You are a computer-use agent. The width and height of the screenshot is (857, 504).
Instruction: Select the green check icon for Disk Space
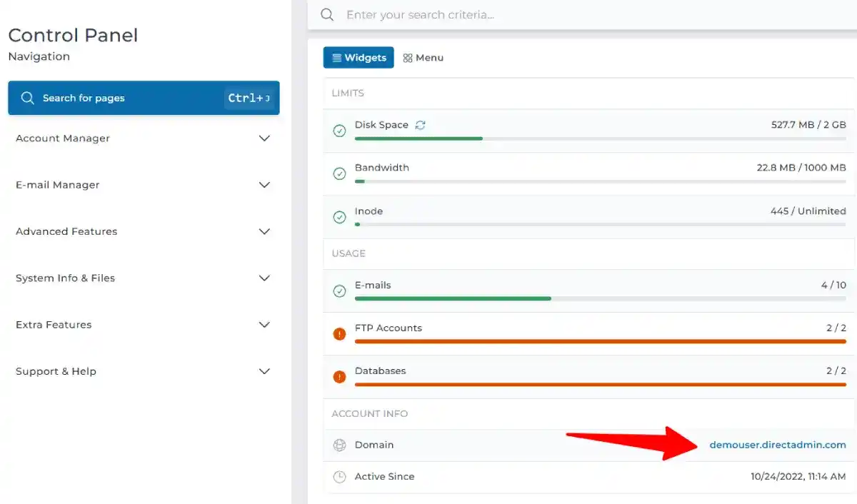(x=339, y=131)
